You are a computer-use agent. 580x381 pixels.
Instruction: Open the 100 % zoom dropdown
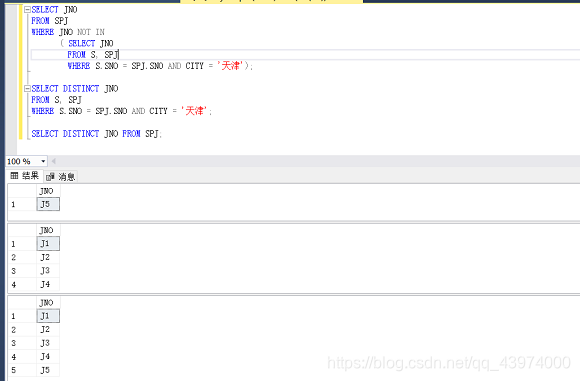[43, 161]
